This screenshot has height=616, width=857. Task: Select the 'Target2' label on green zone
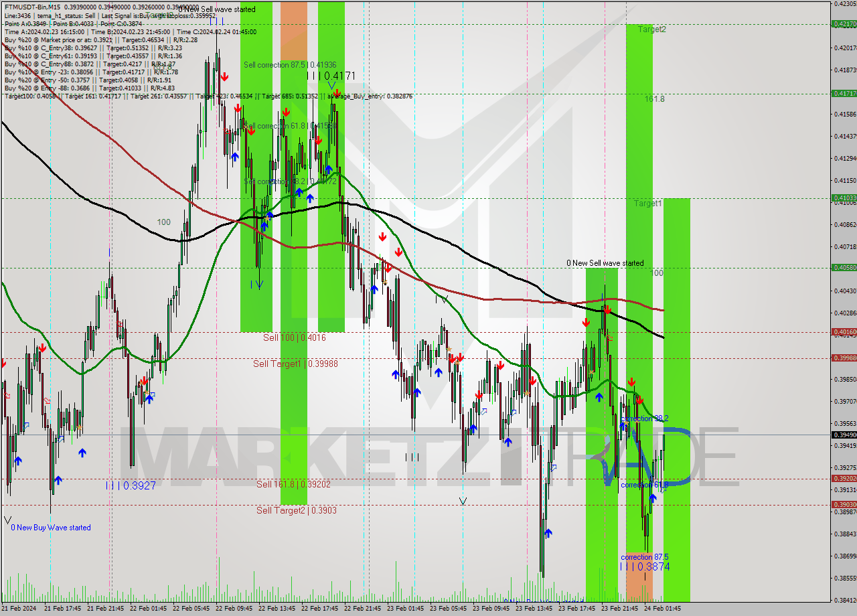pyautogui.click(x=652, y=29)
